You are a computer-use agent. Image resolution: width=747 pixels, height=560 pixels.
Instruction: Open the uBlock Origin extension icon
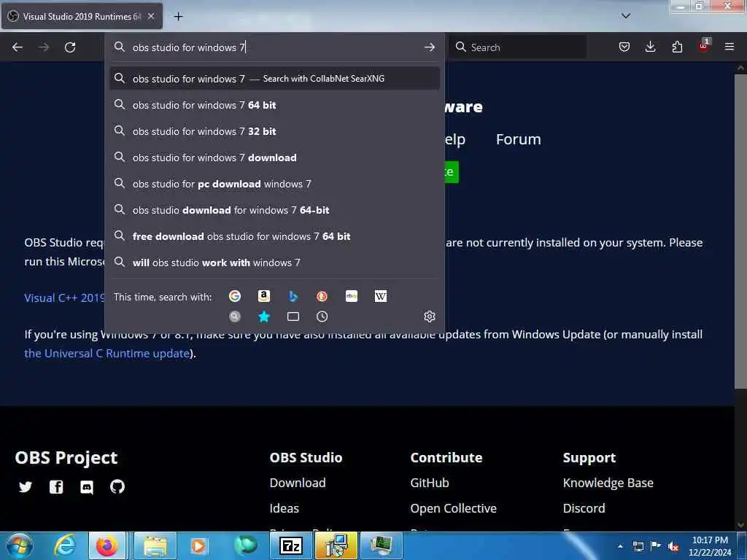[704, 46]
